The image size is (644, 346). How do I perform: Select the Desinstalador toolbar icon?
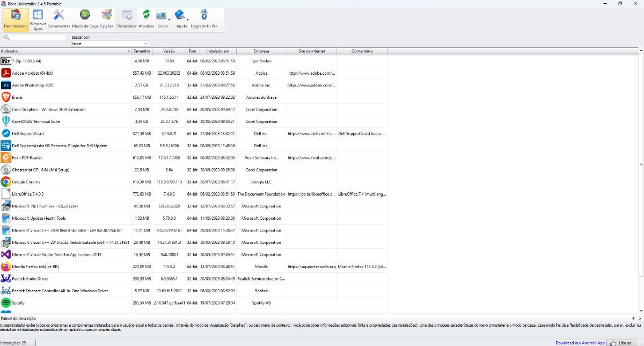(x=16, y=19)
